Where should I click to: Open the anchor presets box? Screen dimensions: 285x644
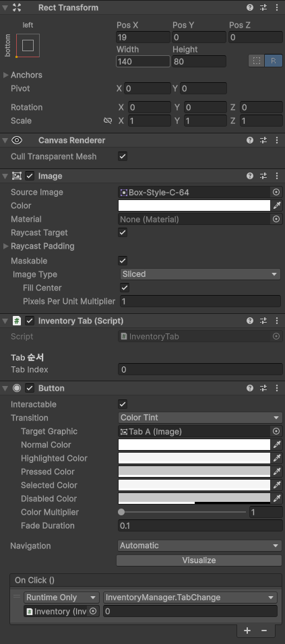[28, 45]
